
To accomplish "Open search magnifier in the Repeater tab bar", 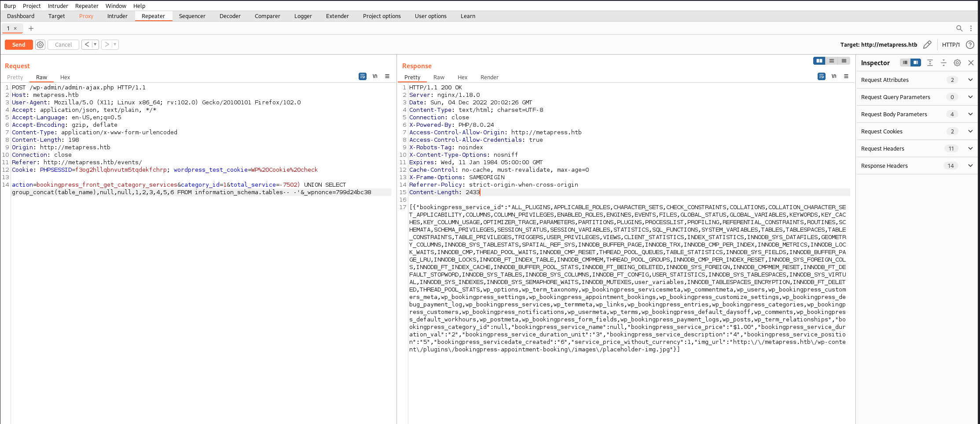I will click(959, 28).
